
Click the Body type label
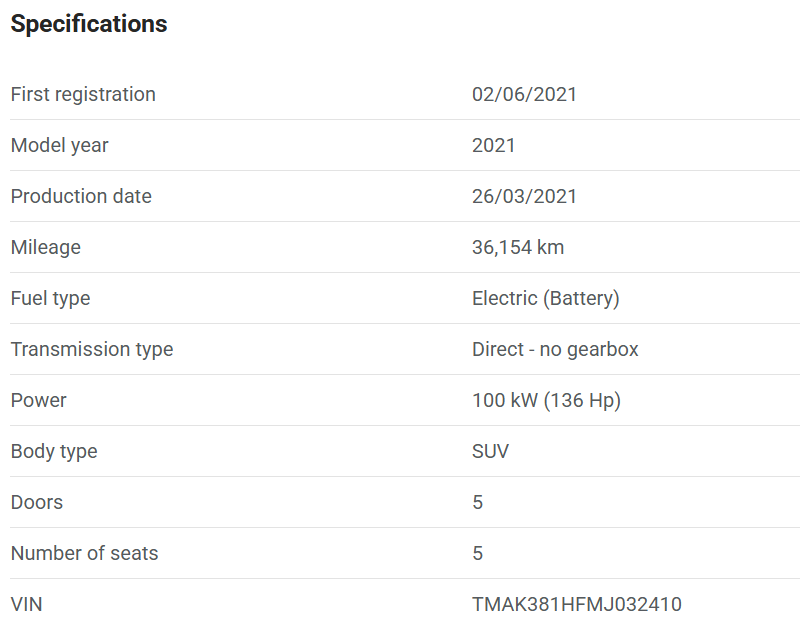click(54, 451)
